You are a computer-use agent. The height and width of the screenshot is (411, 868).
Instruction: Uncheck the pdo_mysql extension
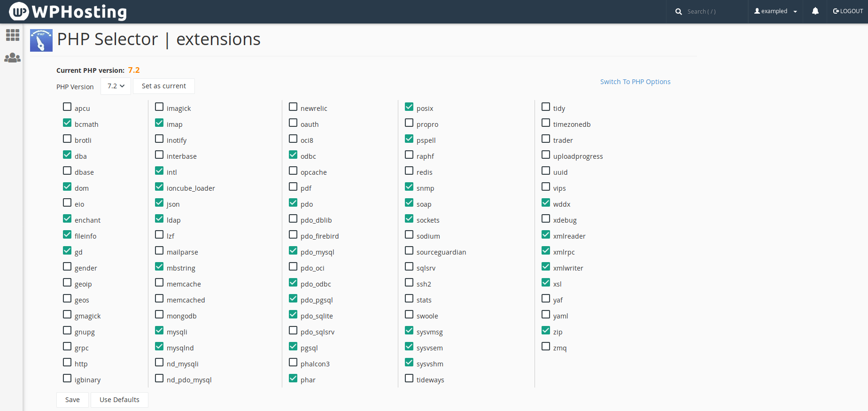coord(293,251)
